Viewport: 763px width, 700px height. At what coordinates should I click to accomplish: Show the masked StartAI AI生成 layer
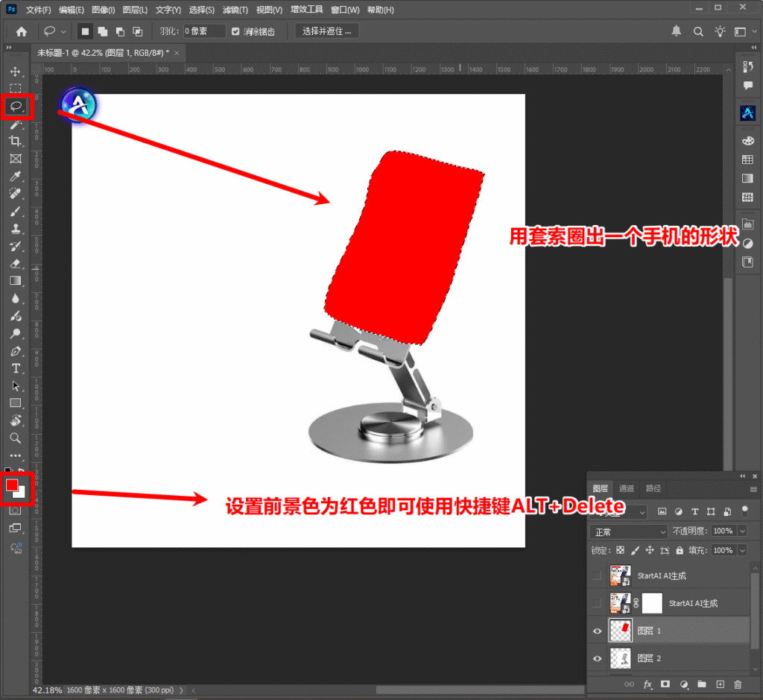pyautogui.click(x=597, y=604)
